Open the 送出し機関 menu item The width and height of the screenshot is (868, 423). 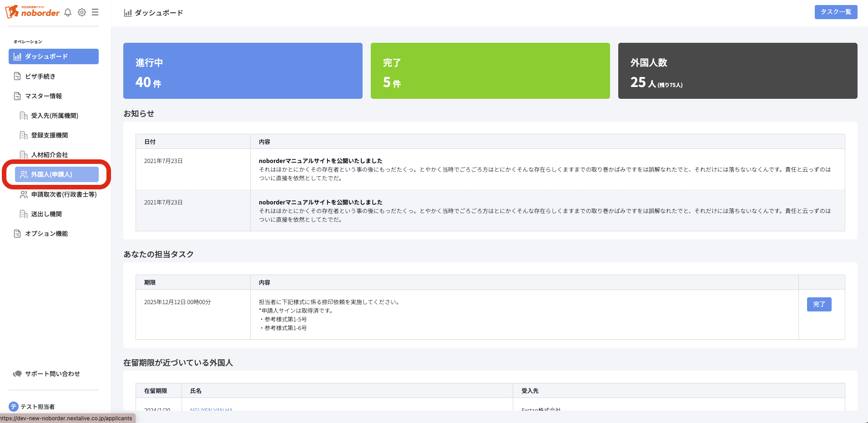coord(46,214)
